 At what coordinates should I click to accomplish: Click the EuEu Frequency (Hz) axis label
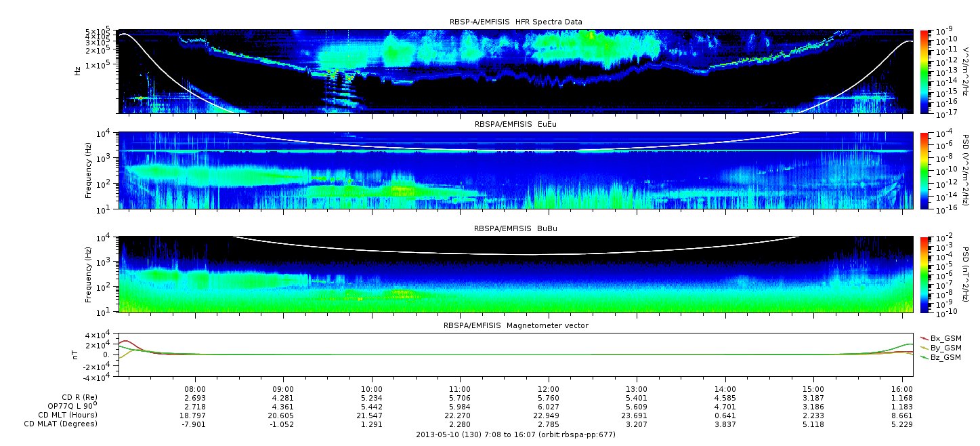tap(89, 170)
